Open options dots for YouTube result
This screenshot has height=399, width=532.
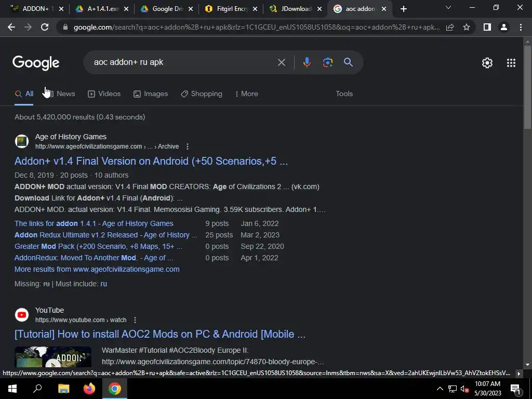[135, 320]
